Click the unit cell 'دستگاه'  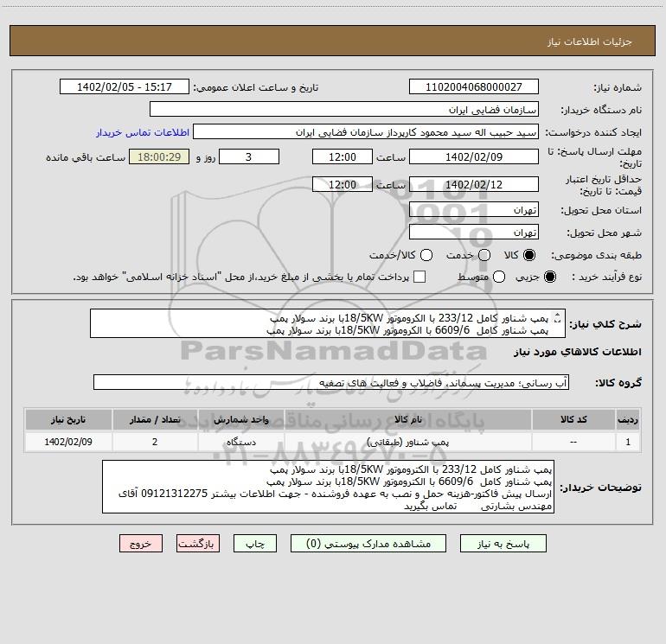240,442
